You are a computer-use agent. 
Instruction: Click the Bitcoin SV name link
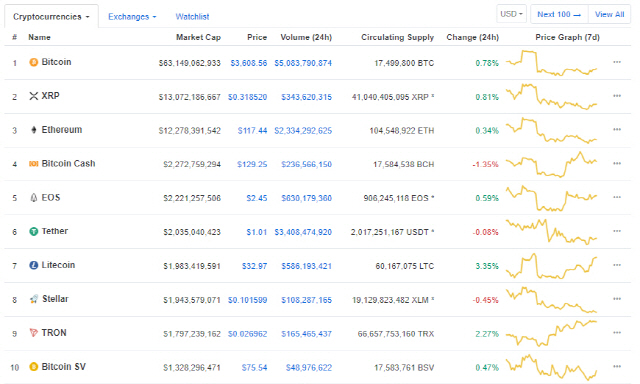pyautogui.click(x=64, y=367)
